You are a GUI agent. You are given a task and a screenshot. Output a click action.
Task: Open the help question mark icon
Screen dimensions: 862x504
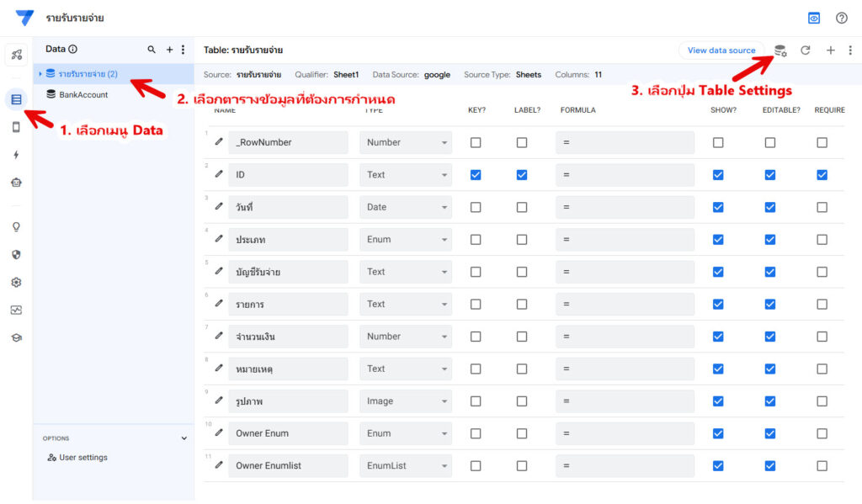pyautogui.click(x=841, y=19)
